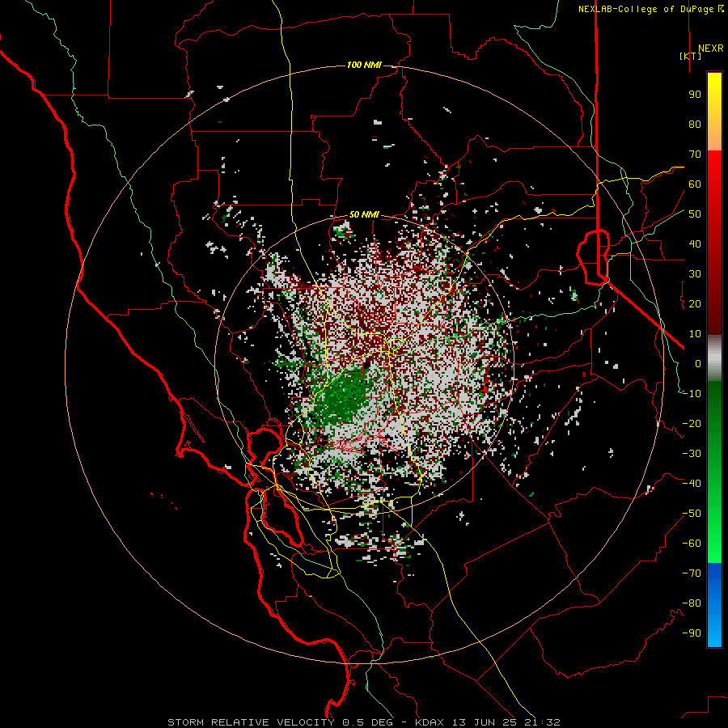
Task: Click the 10 value on the velocity scale
Action: pyautogui.click(x=695, y=334)
